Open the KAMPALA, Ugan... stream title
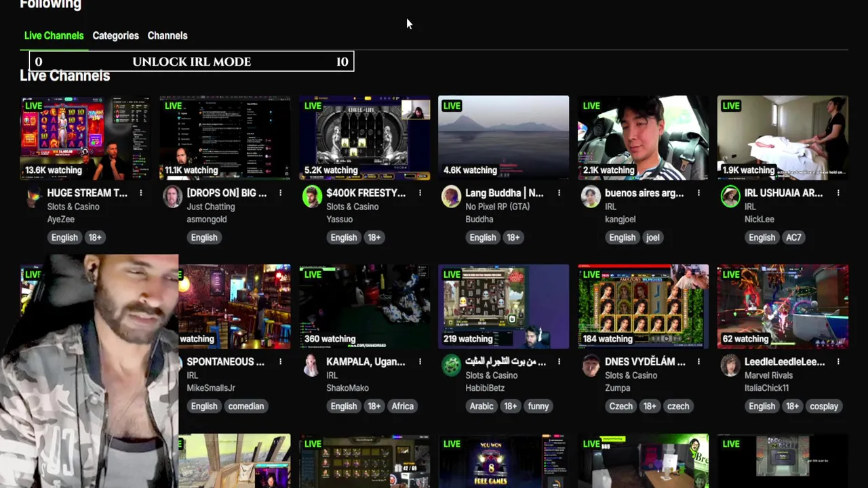868x488 pixels. [x=366, y=362]
